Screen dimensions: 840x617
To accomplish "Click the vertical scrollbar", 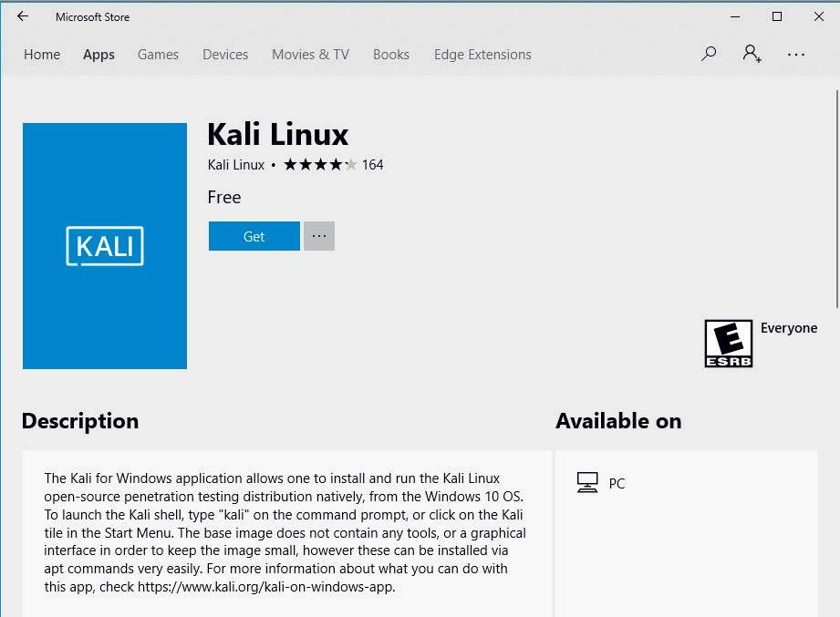I will coord(836,199).
